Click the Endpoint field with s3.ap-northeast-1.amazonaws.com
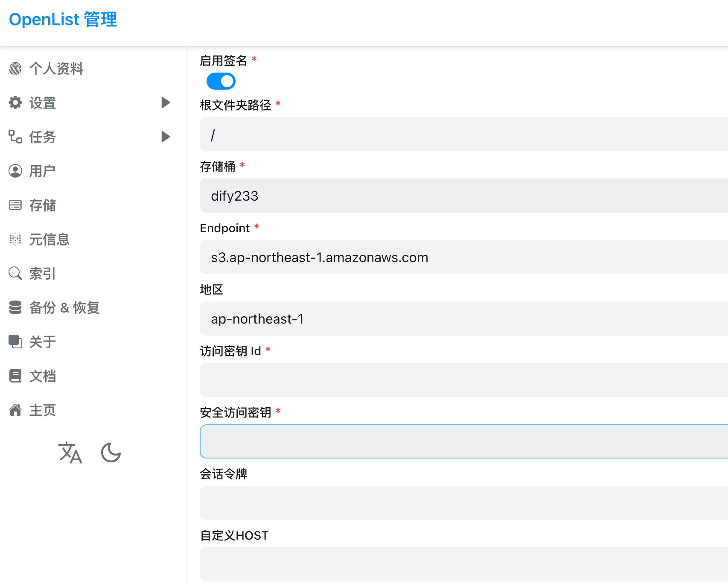 pyautogui.click(x=464, y=257)
